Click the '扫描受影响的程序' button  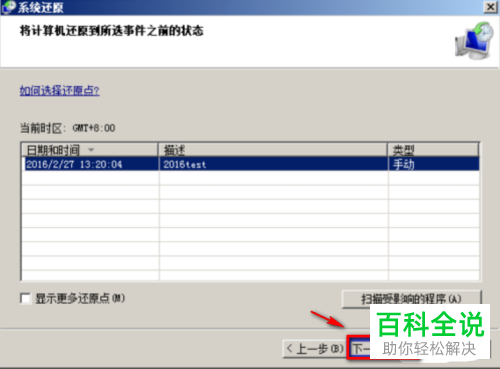coord(411,299)
